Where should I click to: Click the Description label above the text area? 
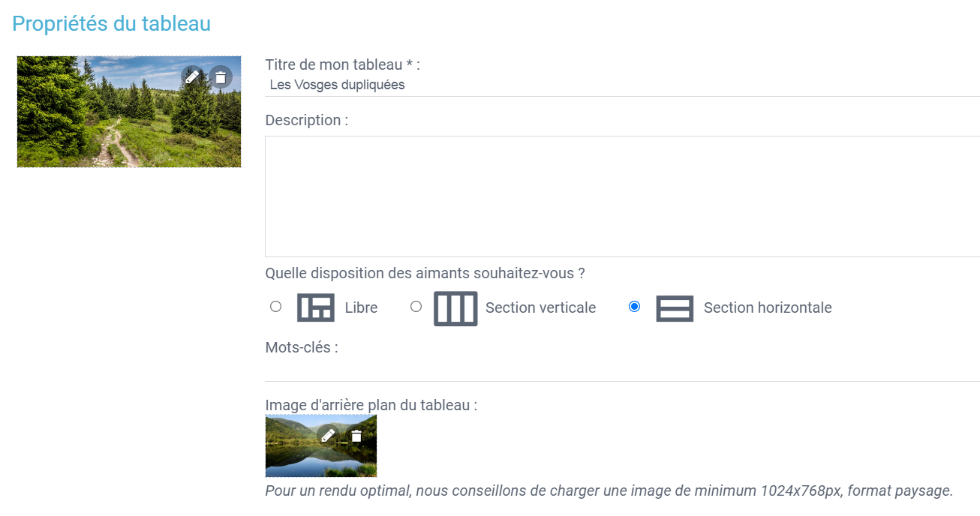pyautogui.click(x=306, y=120)
